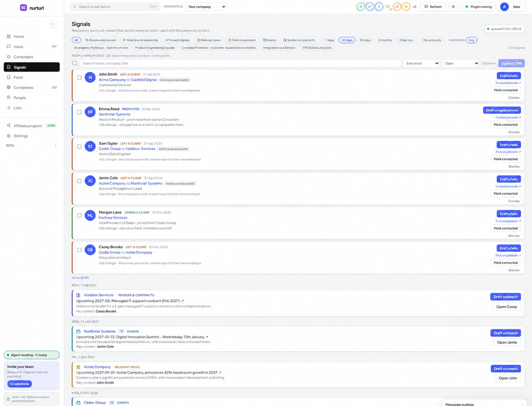This screenshot has height=406, width=532.
Task: Click the blue person circle icon in header
Action: pos(379,7)
